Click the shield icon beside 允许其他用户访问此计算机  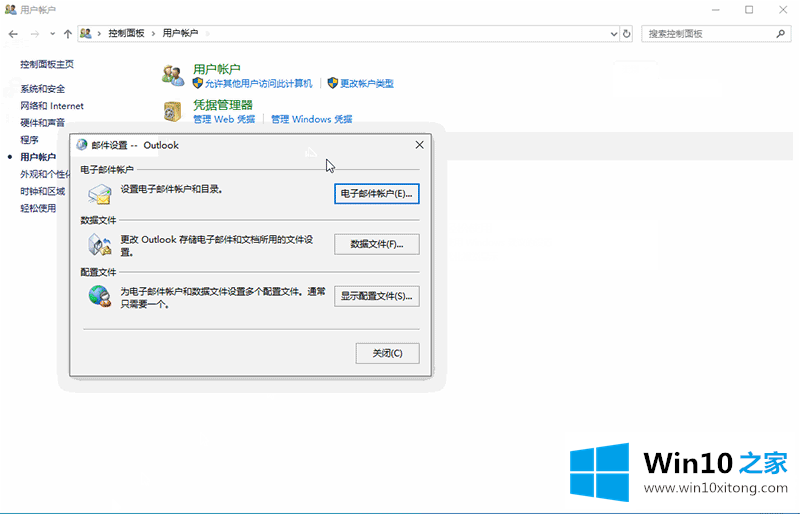198,83
